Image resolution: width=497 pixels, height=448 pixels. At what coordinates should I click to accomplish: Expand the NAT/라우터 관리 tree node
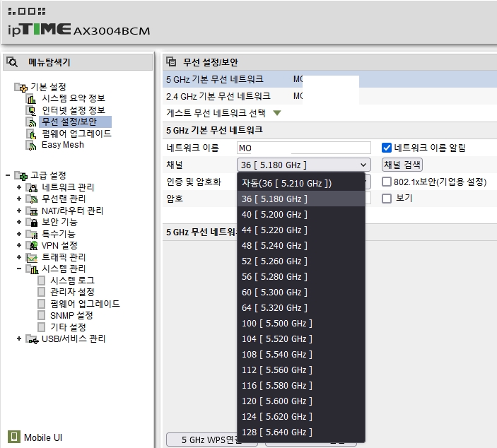point(19,211)
